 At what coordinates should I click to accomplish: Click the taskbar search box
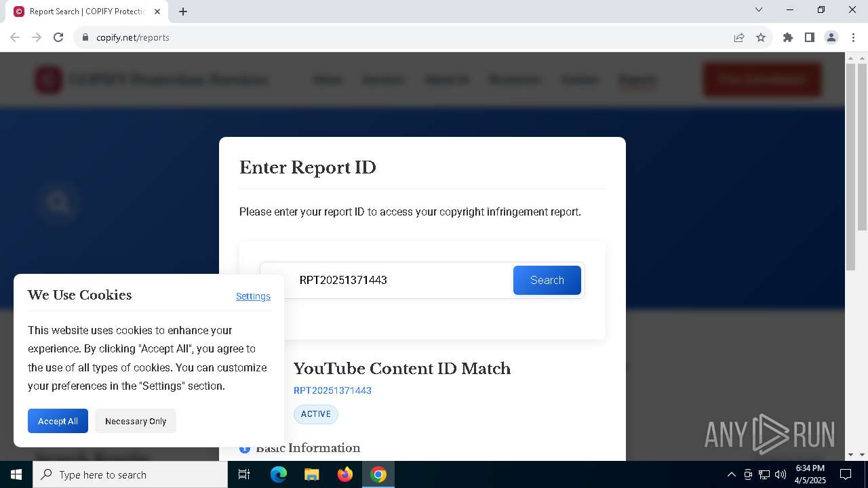tap(130, 474)
